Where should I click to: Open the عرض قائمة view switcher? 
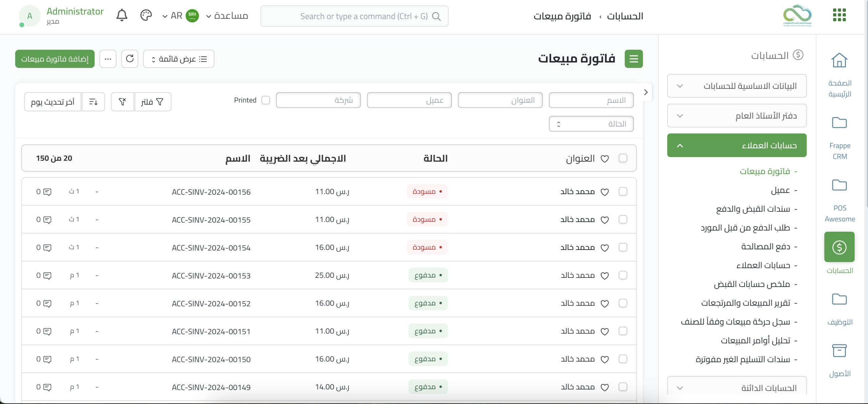tap(179, 59)
